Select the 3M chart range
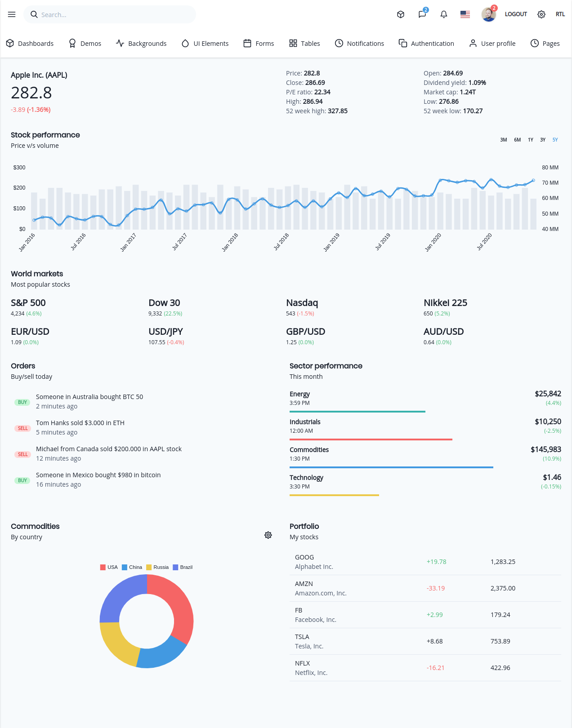Screen dimensions: 572x728 [504, 140]
